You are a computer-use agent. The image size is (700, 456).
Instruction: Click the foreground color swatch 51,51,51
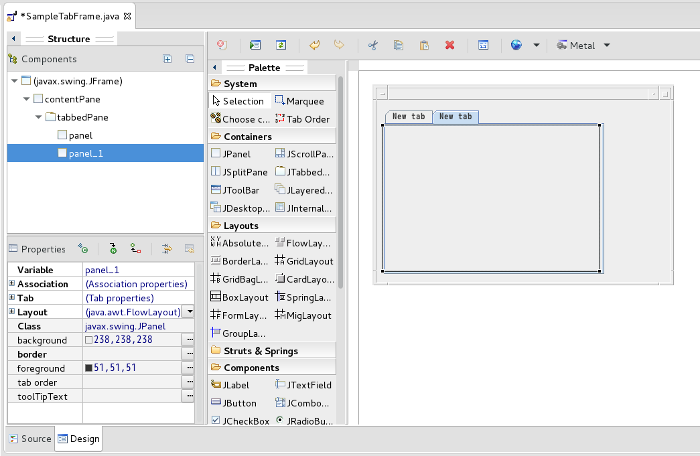pos(89,368)
